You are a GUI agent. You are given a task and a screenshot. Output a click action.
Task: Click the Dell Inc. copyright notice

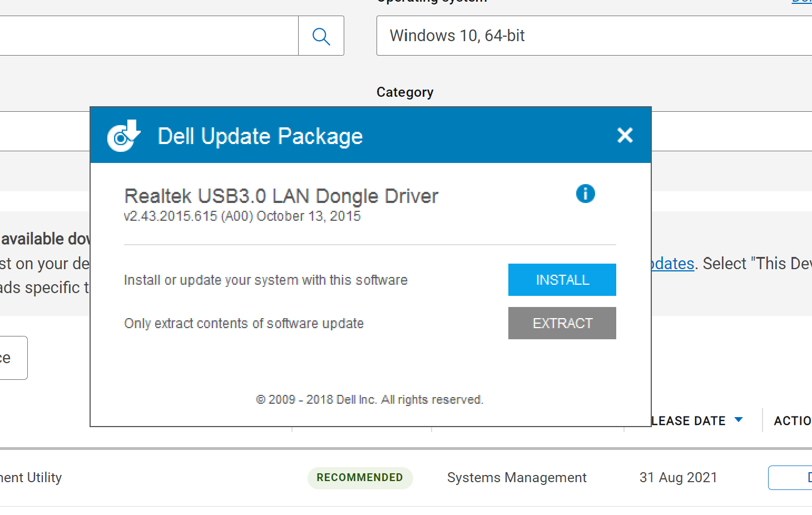[370, 399]
